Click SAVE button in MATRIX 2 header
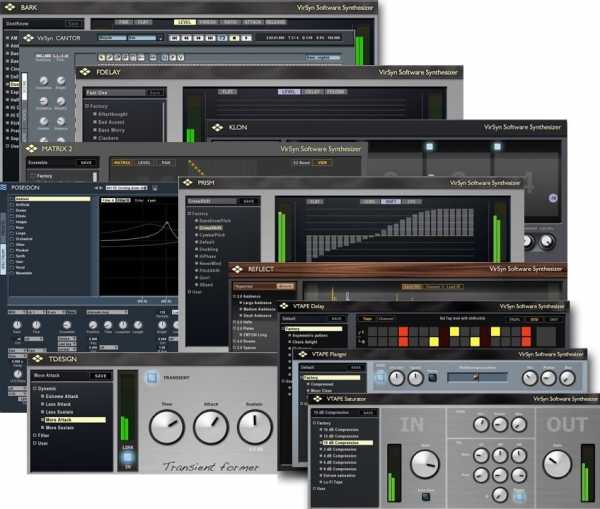Screen dimensions: 600x509 86,163
